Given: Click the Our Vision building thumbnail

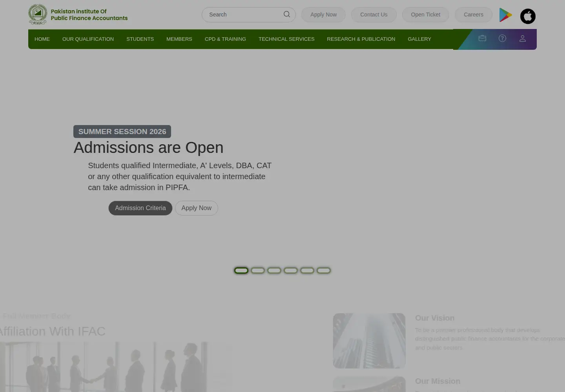Looking at the screenshot, I should [x=369, y=341].
